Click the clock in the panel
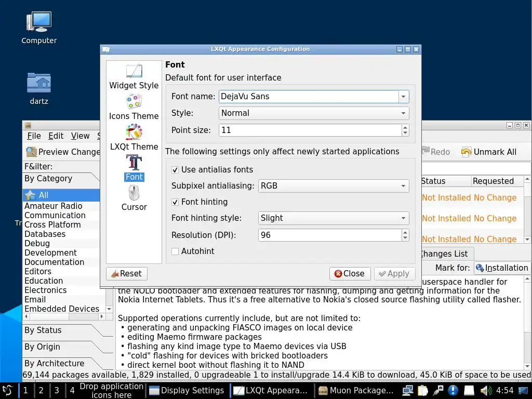 [x=504, y=391]
